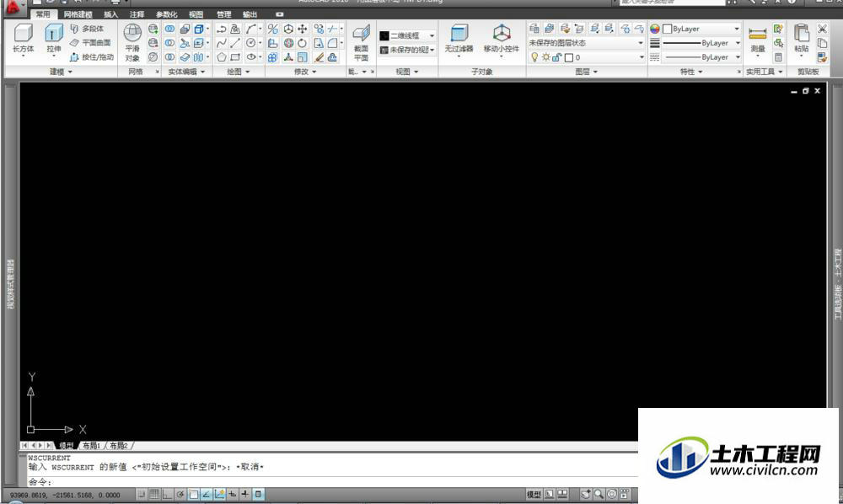Click the coordinates readout in status bar
The image size is (843, 504).
point(65,495)
